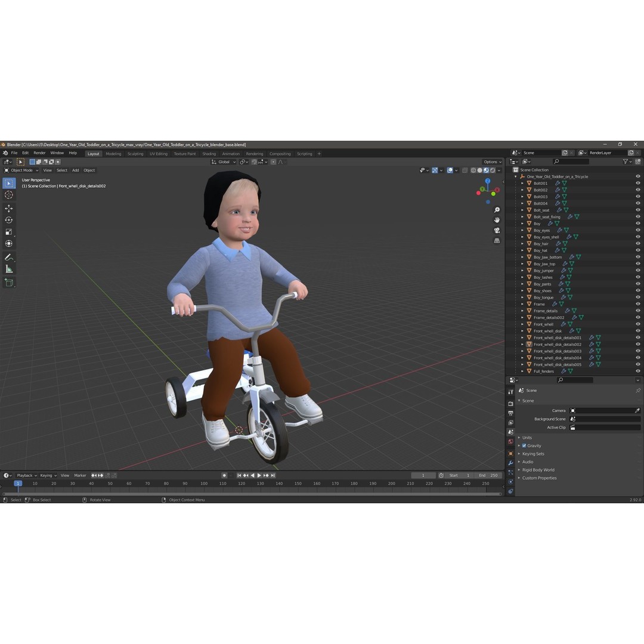Screen dimensions: 644x644
Task: Click the End frame field showing 250
Action: pos(489,475)
